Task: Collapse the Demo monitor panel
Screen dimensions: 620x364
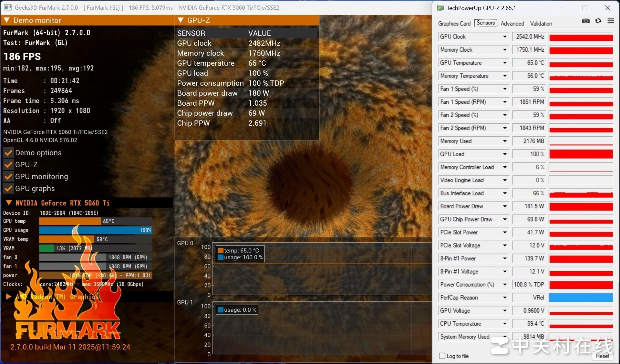Action: coord(6,20)
